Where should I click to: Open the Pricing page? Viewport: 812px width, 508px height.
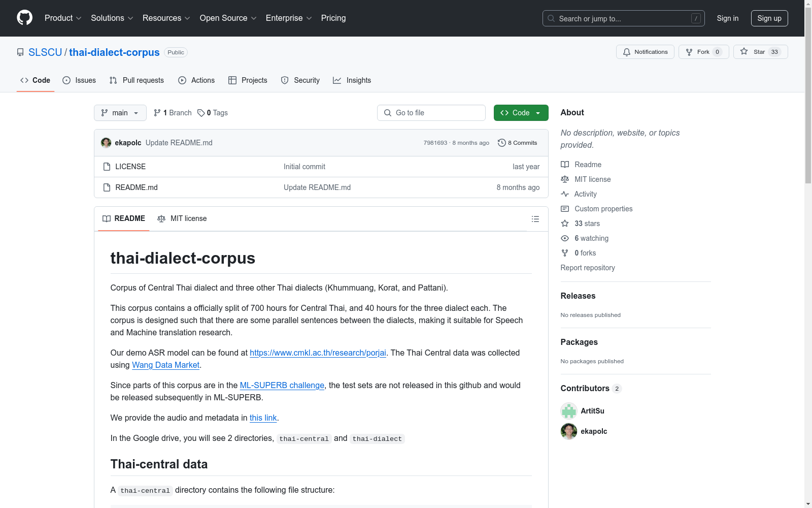[333, 18]
